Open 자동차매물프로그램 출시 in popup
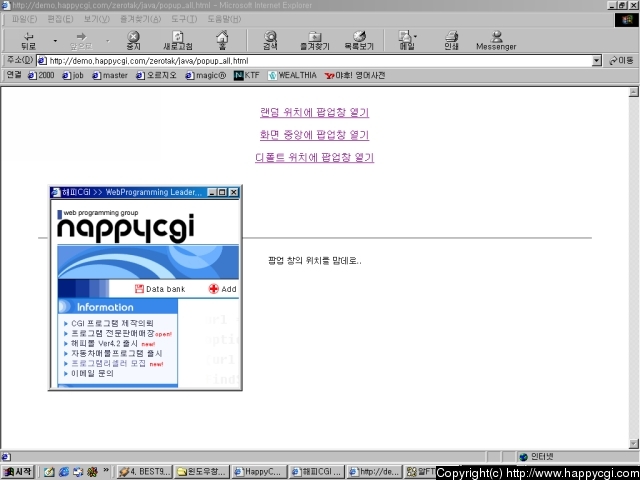This screenshot has width=640, height=480. (117, 353)
